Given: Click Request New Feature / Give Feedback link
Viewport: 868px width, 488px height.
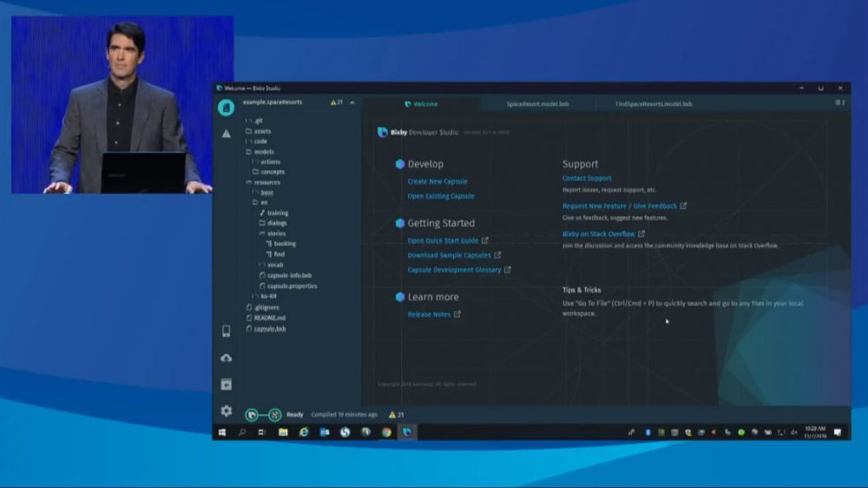Looking at the screenshot, I should click(x=620, y=206).
